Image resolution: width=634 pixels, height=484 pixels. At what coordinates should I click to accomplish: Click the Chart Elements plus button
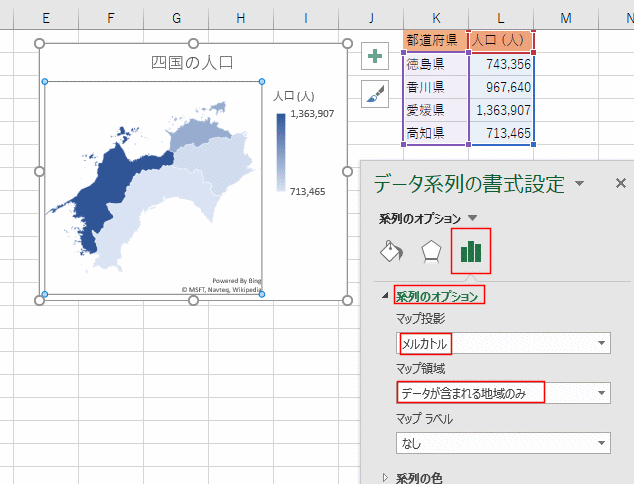click(375, 56)
